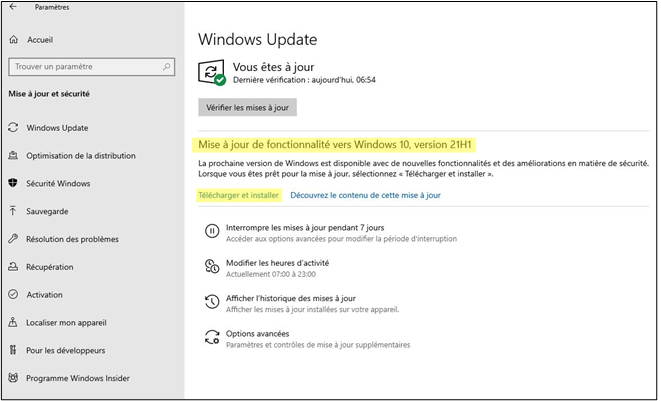Open the Récupération icon

tap(13, 267)
